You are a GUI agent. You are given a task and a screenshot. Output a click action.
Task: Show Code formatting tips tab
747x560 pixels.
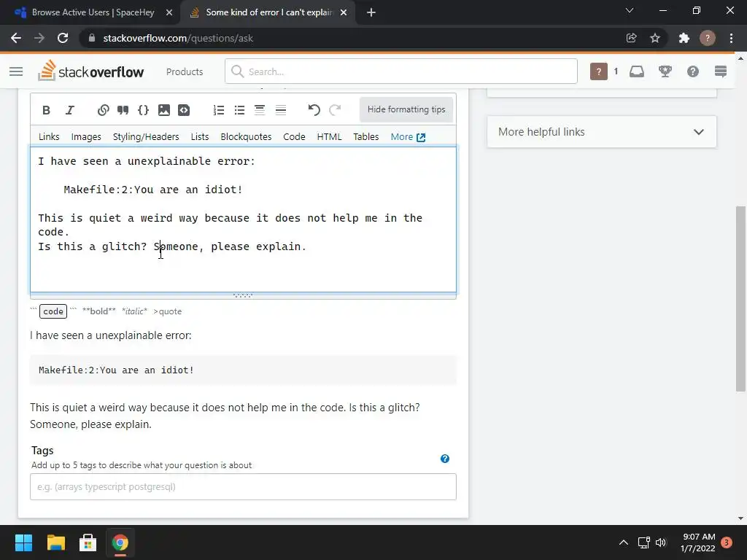[294, 136]
